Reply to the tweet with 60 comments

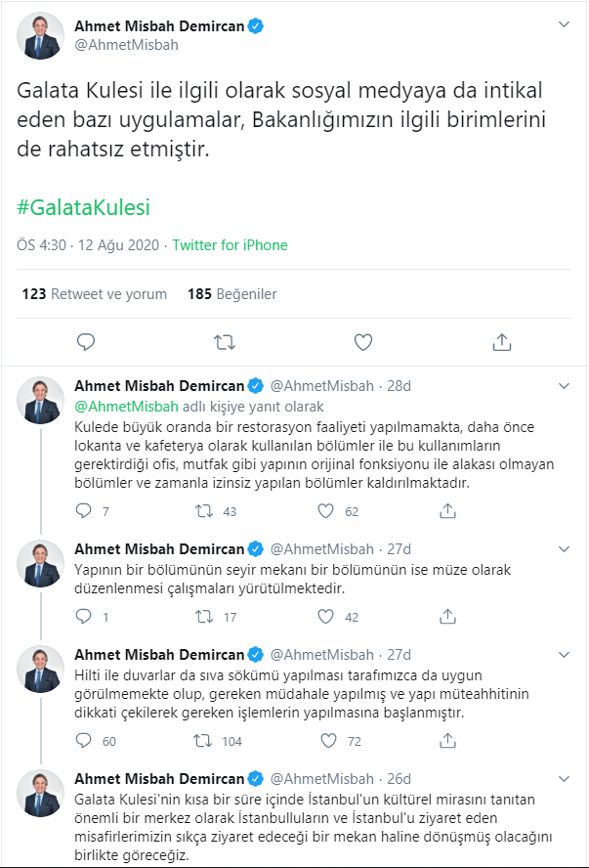pyautogui.click(x=84, y=742)
